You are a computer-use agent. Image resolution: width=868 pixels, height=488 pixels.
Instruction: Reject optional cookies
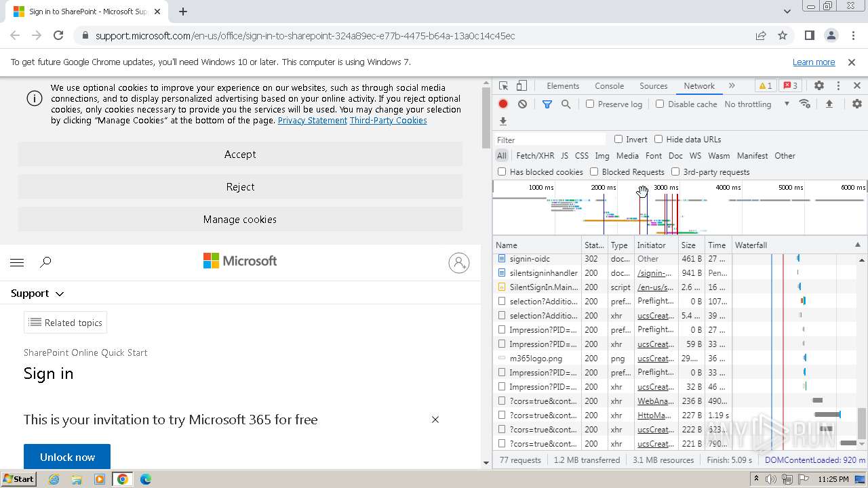[240, 187]
